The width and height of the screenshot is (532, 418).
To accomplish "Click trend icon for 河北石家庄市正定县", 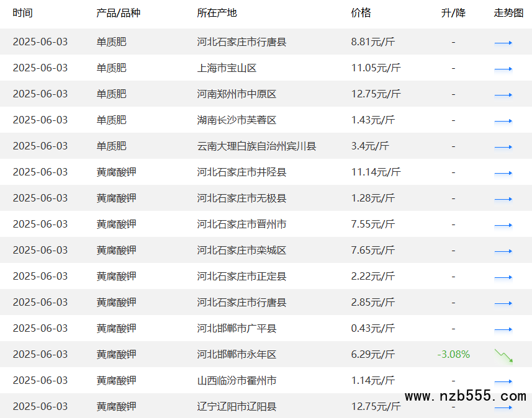I will point(503,277).
